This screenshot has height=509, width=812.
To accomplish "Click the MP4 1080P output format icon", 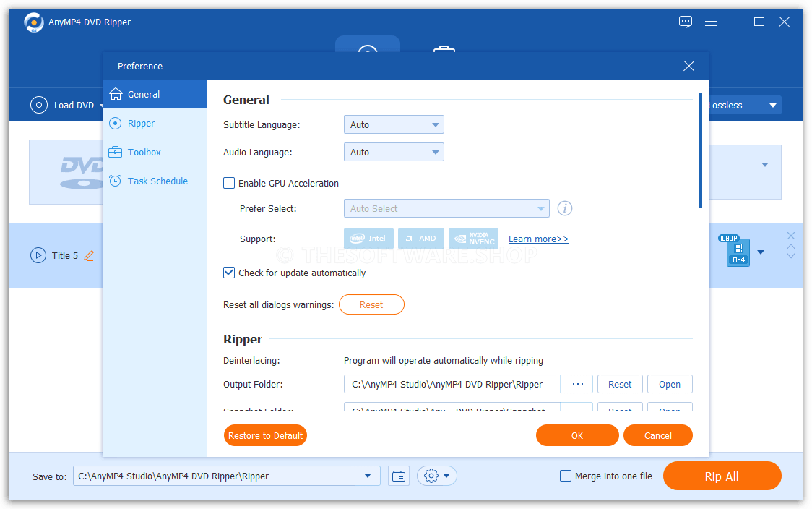I will tap(738, 252).
